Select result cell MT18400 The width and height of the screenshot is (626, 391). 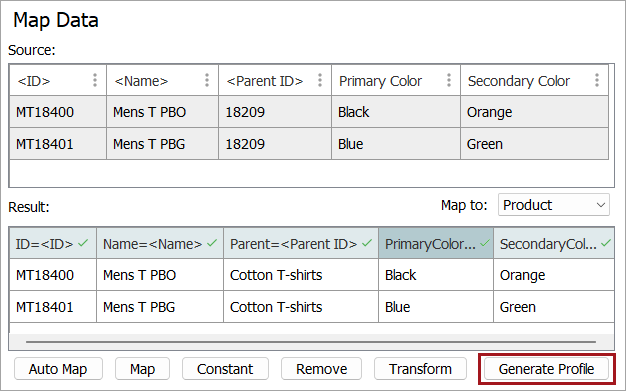coord(53,275)
